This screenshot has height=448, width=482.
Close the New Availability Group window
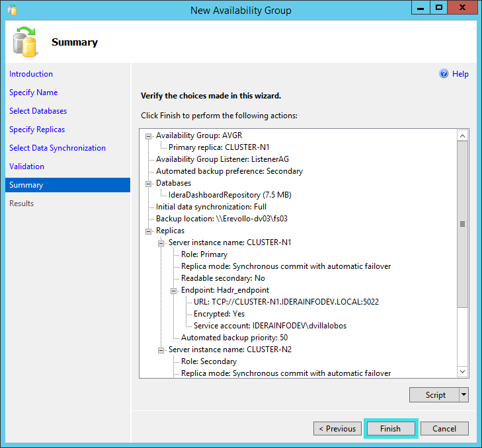click(x=462, y=8)
